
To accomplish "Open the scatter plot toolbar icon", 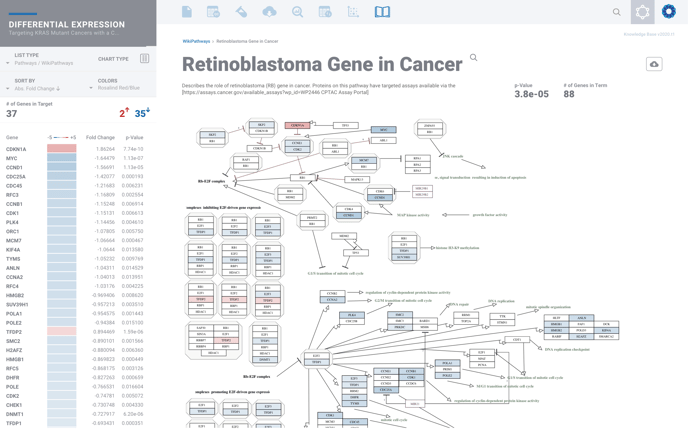I will tap(353, 12).
